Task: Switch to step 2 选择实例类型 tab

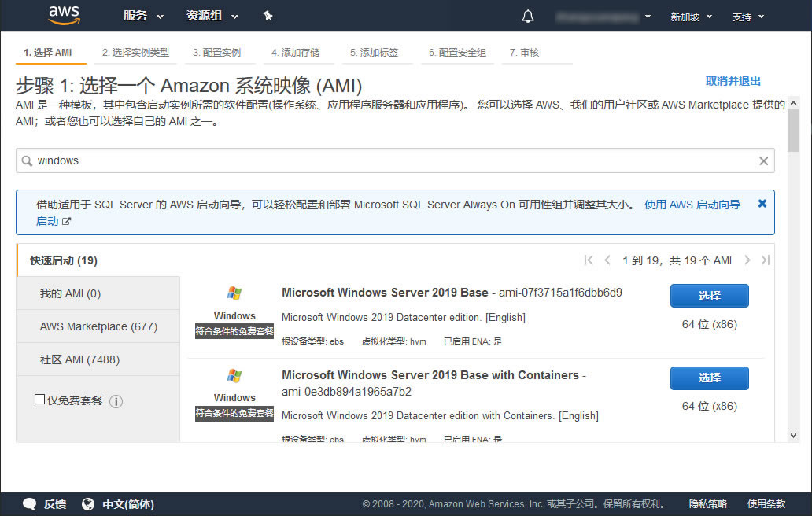Action: (135, 53)
